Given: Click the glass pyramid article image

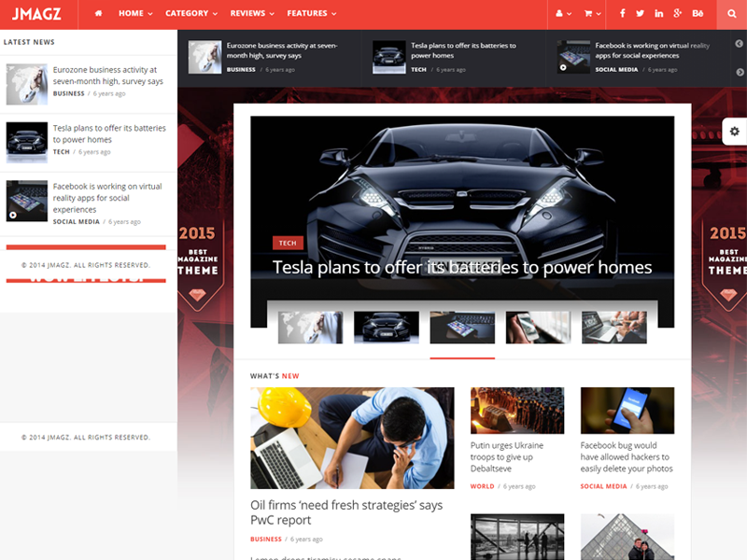Looking at the screenshot, I should 627,537.
